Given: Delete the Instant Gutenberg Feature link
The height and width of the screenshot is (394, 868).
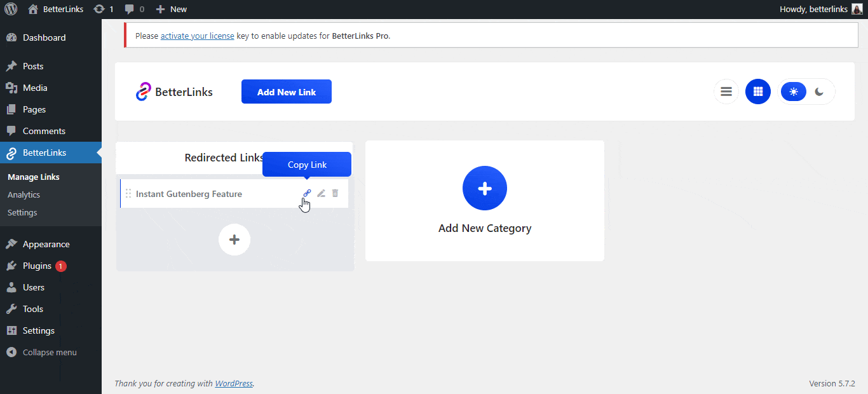Looking at the screenshot, I should coord(336,193).
